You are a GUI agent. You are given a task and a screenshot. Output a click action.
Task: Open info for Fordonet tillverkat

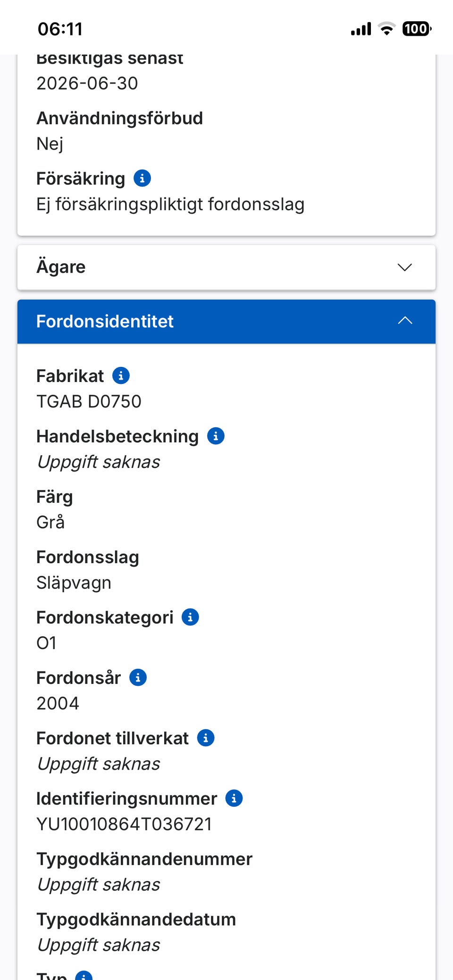[205, 738]
